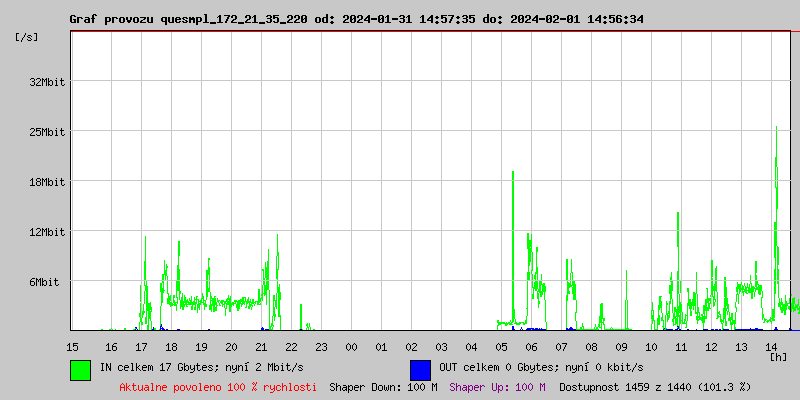Click the 11 hour x-axis label
The height and width of the screenshot is (400, 800).
[x=681, y=347]
